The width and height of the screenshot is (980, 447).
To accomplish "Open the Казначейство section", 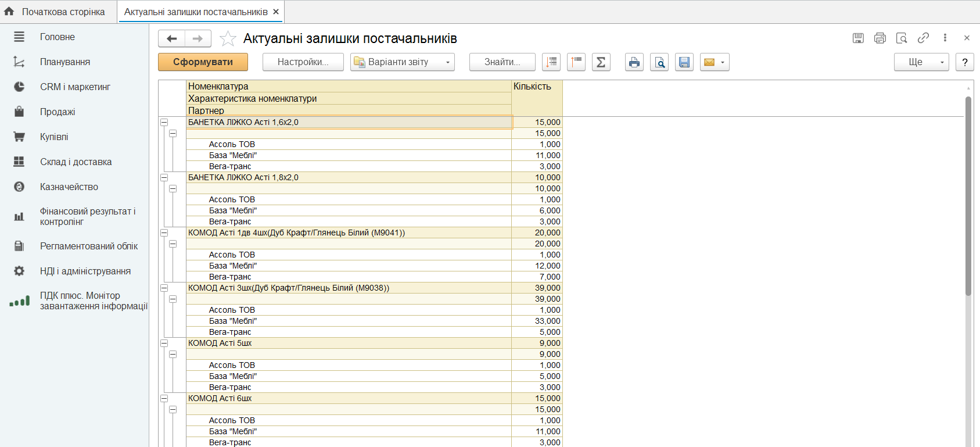I will coord(74,187).
